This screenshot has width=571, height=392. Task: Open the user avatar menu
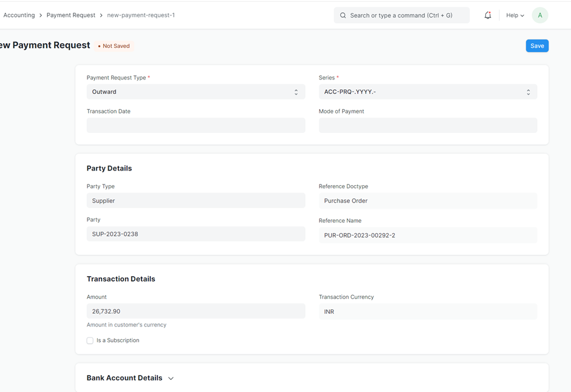[539, 15]
